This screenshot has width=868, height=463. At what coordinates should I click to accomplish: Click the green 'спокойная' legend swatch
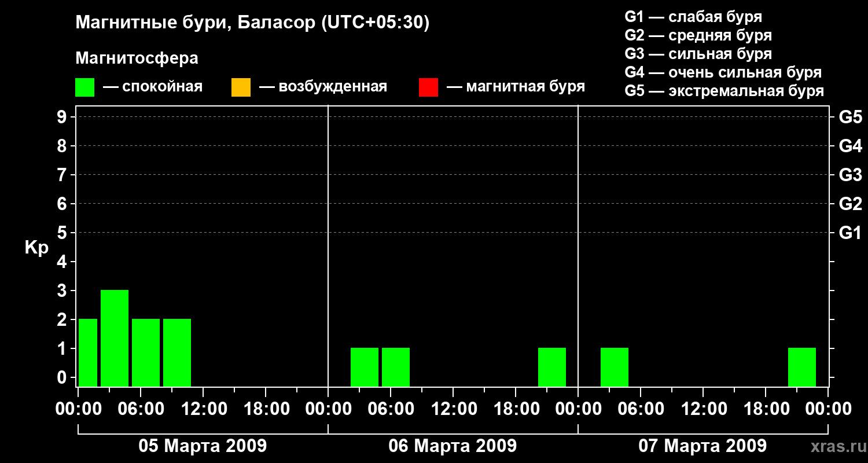point(85,87)
